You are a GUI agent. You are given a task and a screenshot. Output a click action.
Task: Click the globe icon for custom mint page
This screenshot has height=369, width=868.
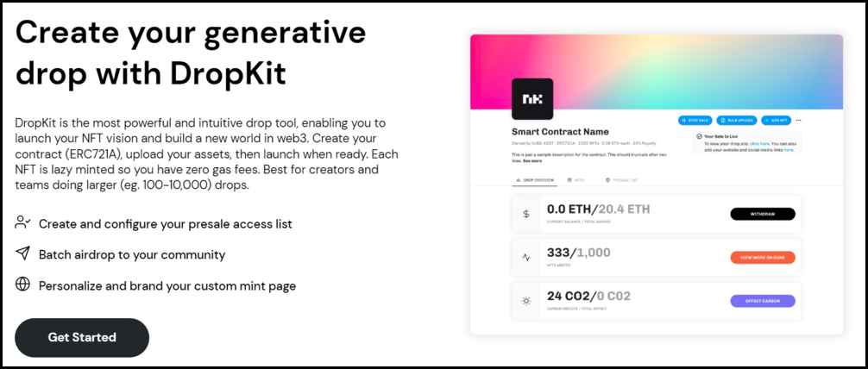23,285
